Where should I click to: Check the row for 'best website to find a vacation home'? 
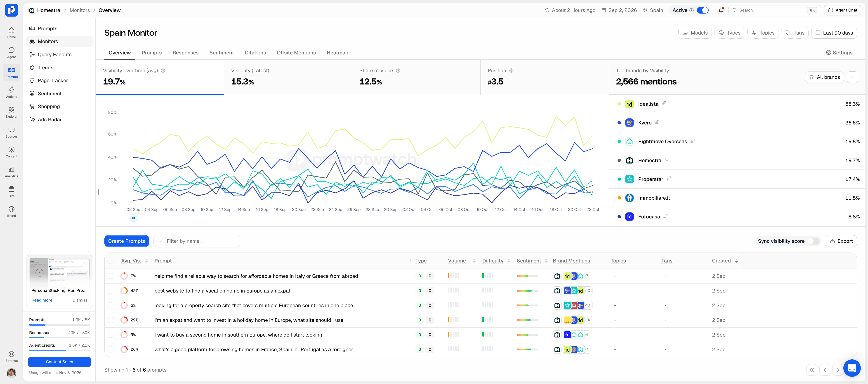(x=111, y=291)
